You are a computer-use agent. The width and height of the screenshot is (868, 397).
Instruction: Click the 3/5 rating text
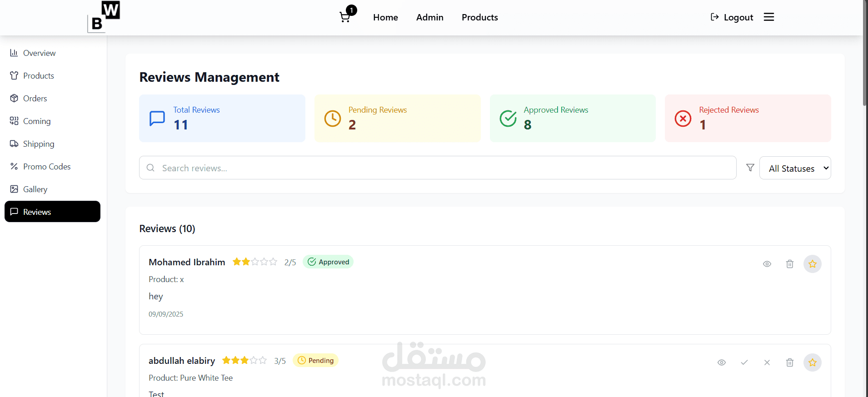[x=280, y=361]
